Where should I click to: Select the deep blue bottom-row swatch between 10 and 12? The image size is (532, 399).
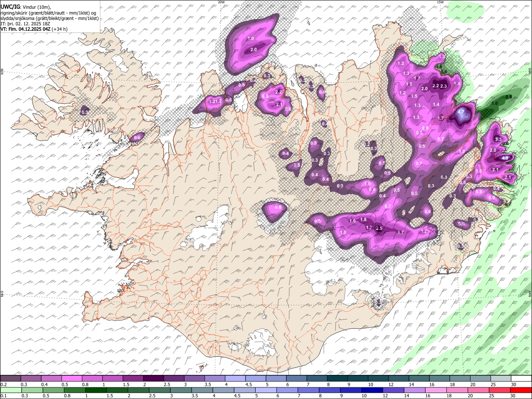click(372, 390)
